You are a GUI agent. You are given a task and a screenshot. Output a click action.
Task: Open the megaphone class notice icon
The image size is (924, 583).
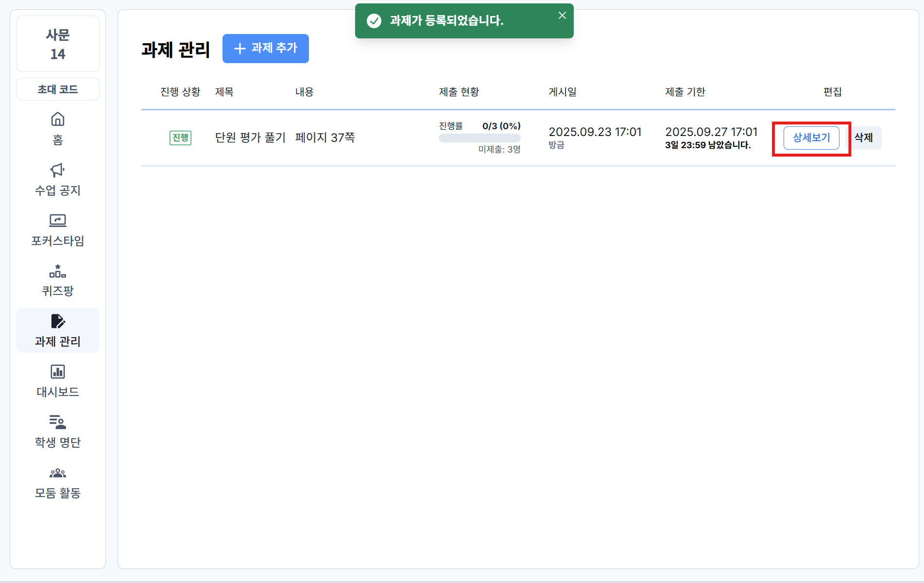point(58,170)
